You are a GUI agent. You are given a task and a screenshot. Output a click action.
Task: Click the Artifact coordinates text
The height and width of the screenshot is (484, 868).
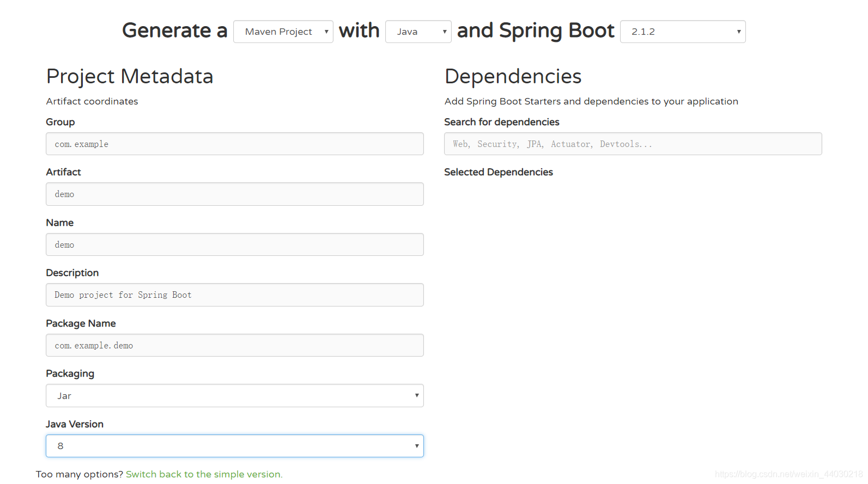click(92, 101)
